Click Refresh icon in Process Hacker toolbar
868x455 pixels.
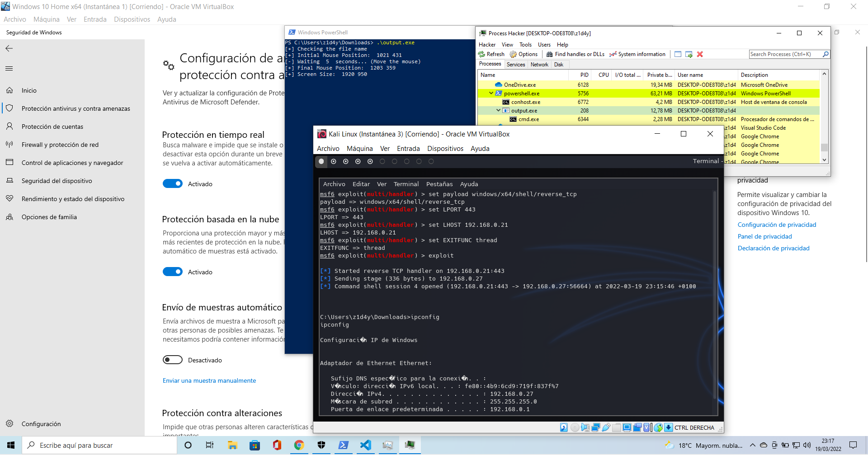pyautogui.click(x=482, y=54)
